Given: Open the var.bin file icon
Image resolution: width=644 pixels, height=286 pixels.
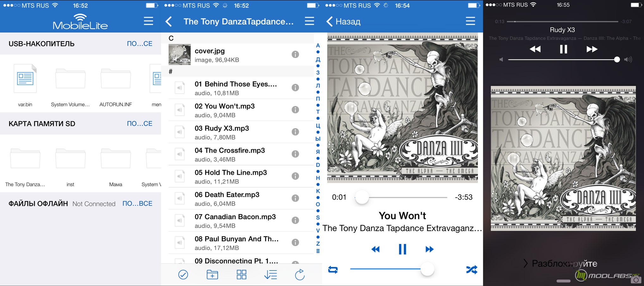Looking at the screenshot, I should pyautogui.click(x=25, y=79).
